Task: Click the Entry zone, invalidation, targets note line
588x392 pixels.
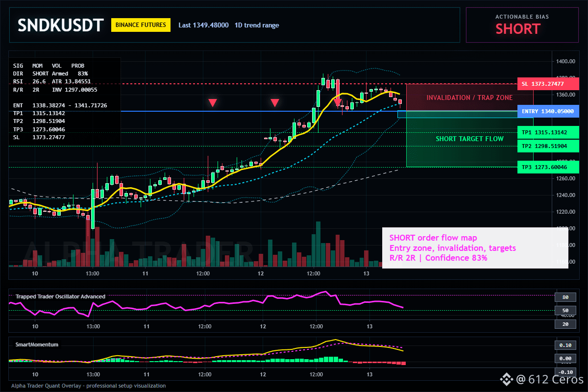Action: (x=453, y=248)
